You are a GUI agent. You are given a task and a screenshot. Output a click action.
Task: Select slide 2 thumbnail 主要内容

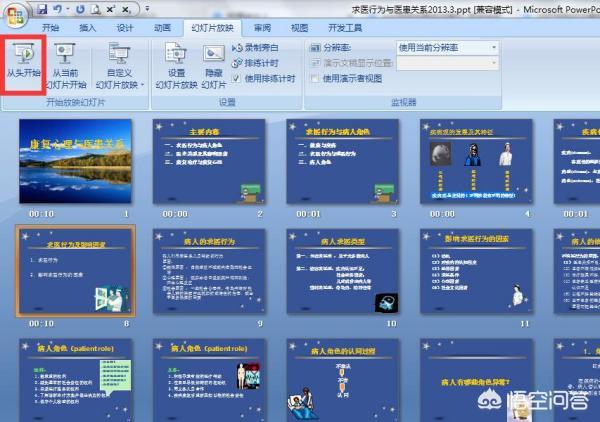pyautogui.click(x=209, y=161)
